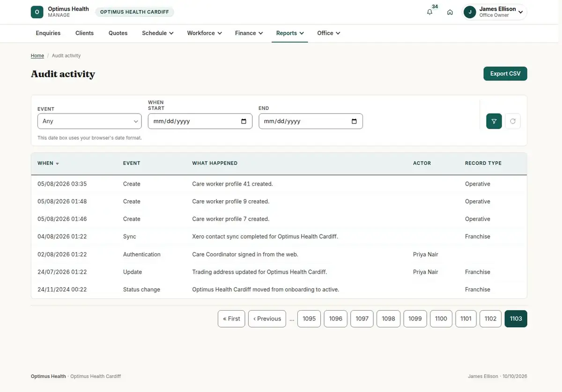Expand the Finance menu
This screenshot has width=562, height=392.
pyautogui.click(x=249, y=33)
